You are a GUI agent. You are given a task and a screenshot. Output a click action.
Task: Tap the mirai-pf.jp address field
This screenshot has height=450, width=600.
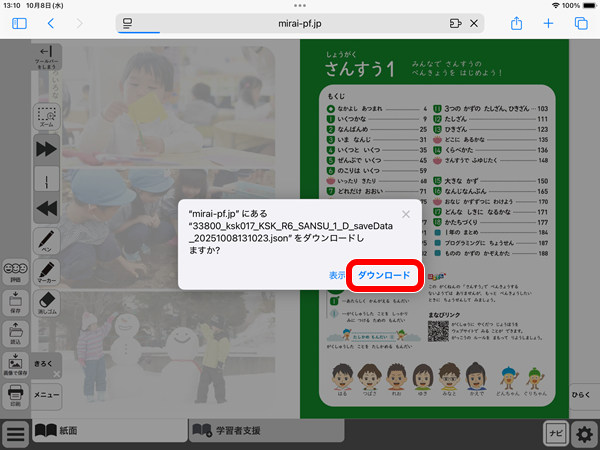(300, 24)
